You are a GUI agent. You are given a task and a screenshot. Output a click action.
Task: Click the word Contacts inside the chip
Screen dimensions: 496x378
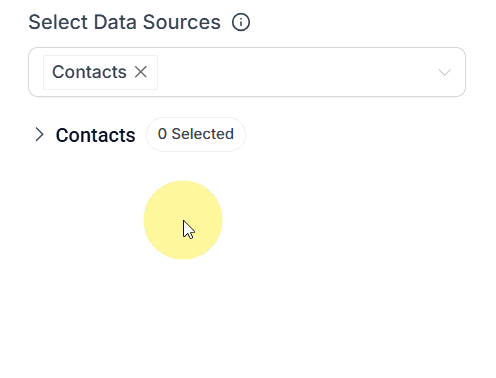pyautogui.click(x=89, y=72)
